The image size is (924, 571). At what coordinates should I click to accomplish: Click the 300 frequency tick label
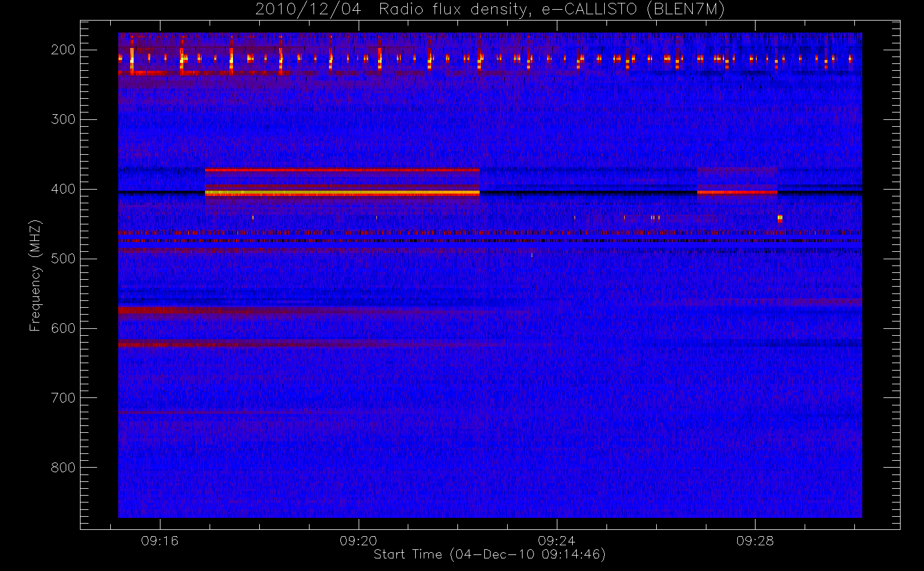(63, 119)
